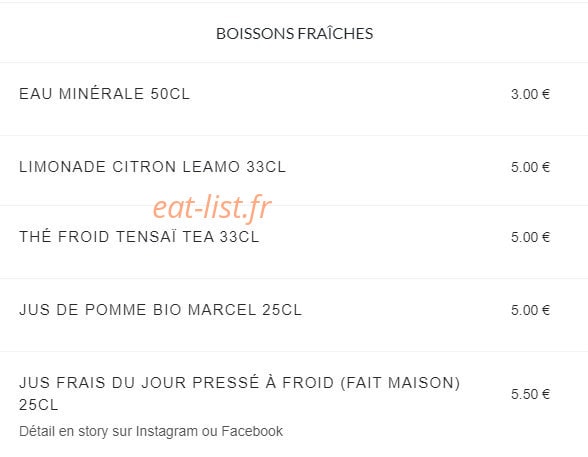Click the 5.50 € price of Jus Frais
Viewport: 588px width, 457px height.
530,394
